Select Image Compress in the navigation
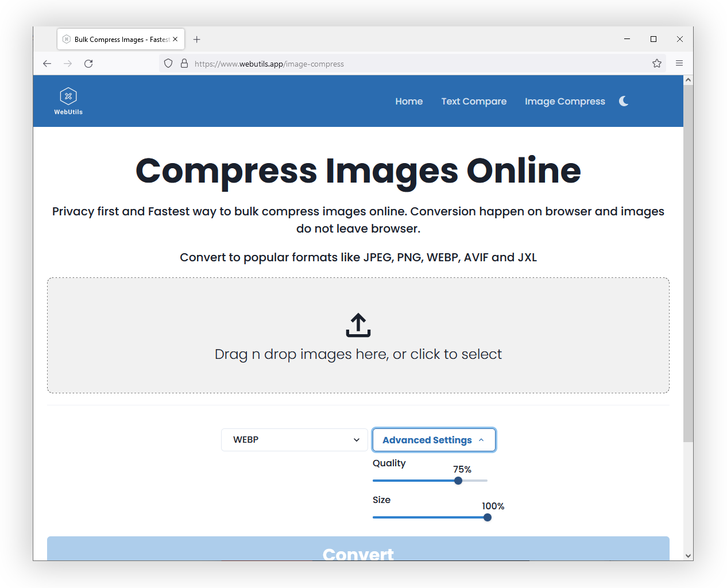727x588 pixels. pyautogui.click(x=565, y=101)
